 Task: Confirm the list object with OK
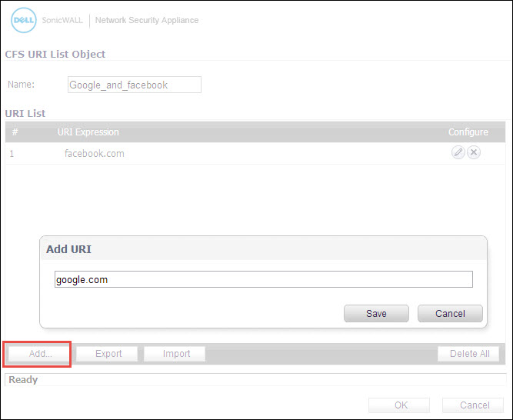pyautogui.click(x=400, y=405)
